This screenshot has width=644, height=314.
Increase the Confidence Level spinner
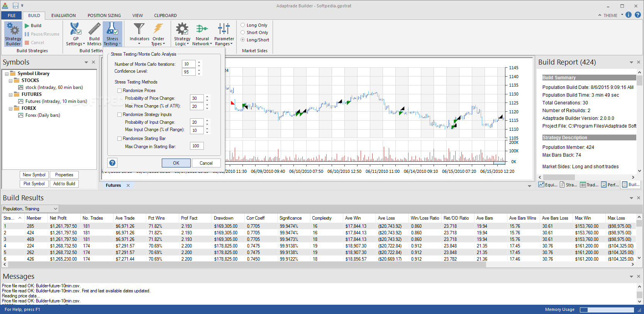199,70
